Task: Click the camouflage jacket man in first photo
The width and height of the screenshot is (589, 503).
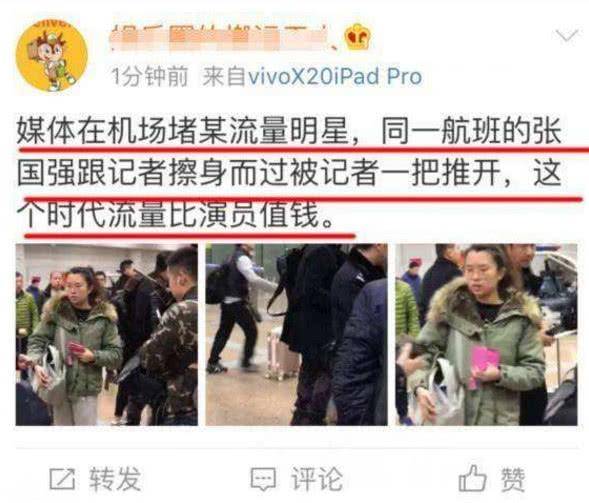Action: pyautogui.click(x=170, y=336)
